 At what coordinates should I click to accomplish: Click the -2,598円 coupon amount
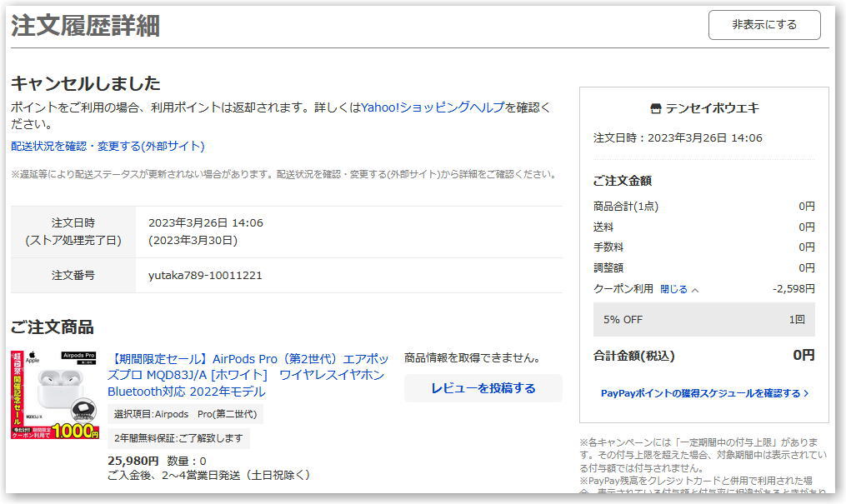click(x=793, y=289)
